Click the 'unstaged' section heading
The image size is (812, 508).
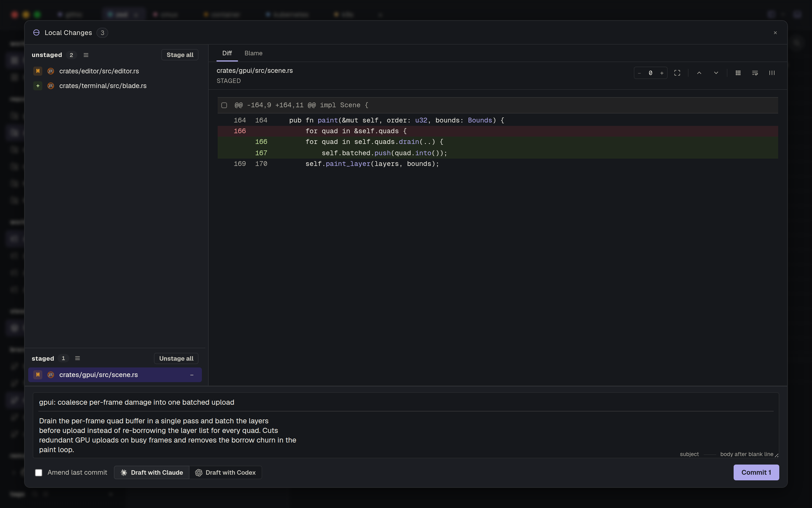[x=47, y=55]
